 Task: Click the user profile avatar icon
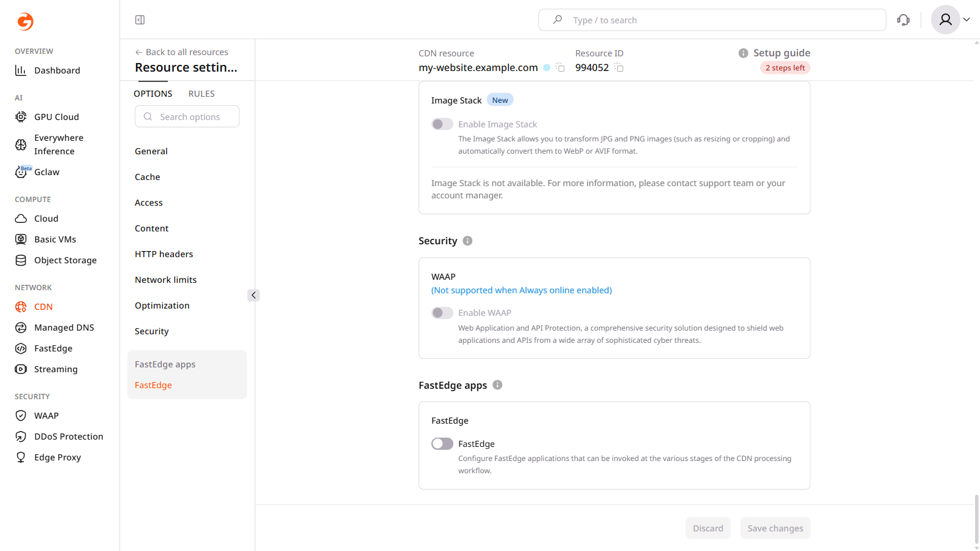[x=946, y=20]
